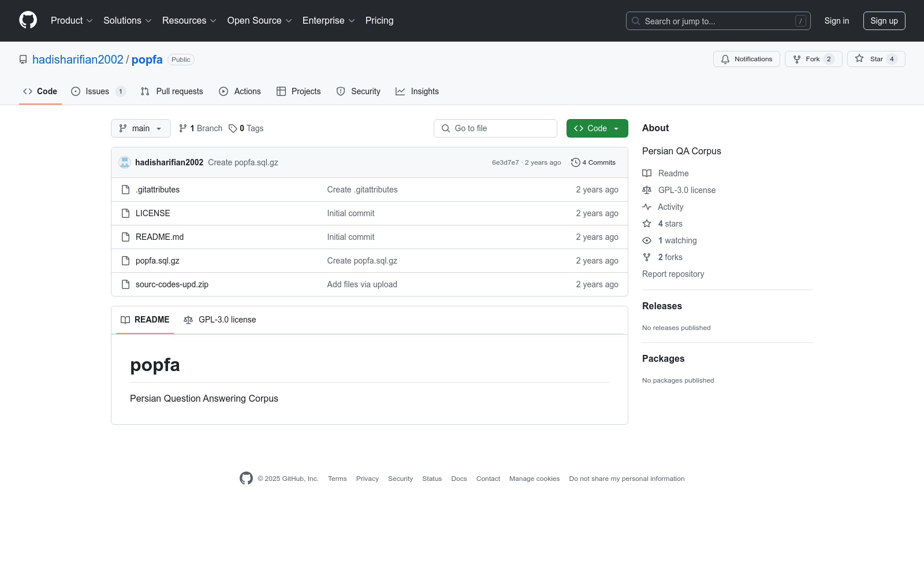Switch to the Insights tab
The image size is (924, 578).
point(417,91)
